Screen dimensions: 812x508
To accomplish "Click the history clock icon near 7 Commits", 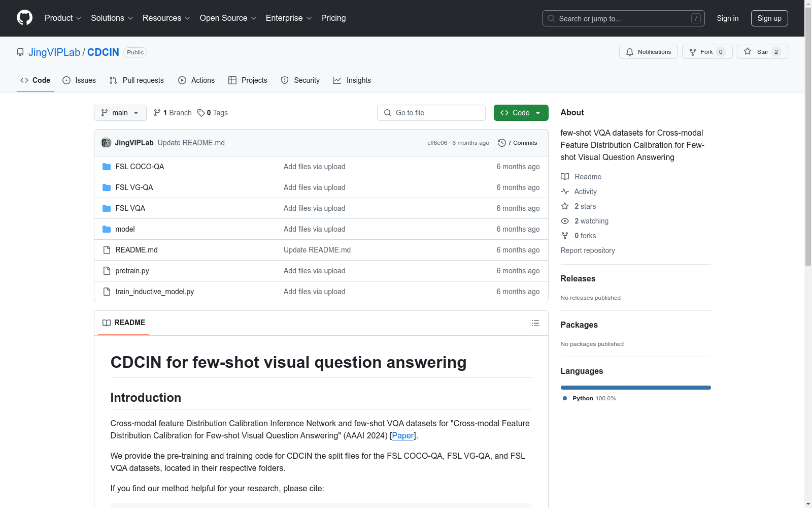I will tap(502, 143).
